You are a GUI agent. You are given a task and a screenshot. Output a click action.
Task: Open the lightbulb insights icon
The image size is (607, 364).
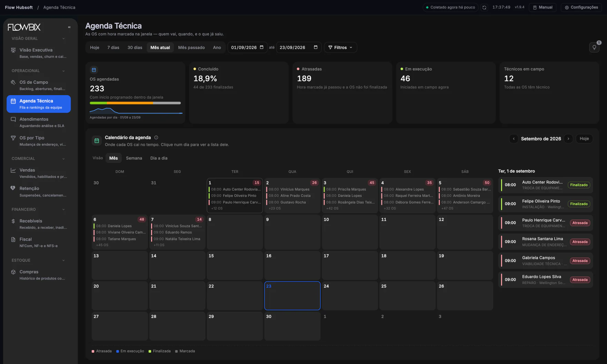594,48
